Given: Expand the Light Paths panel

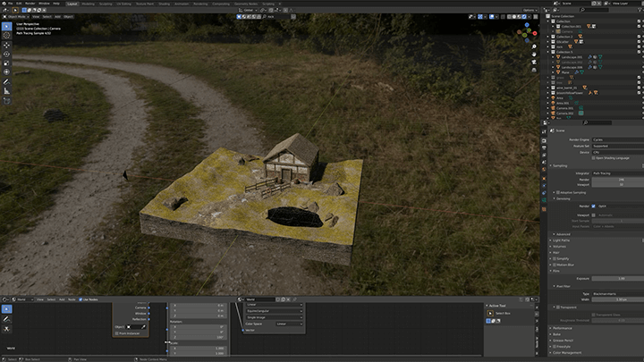Looking at the screenshot, I should click(x=561, y=240).
